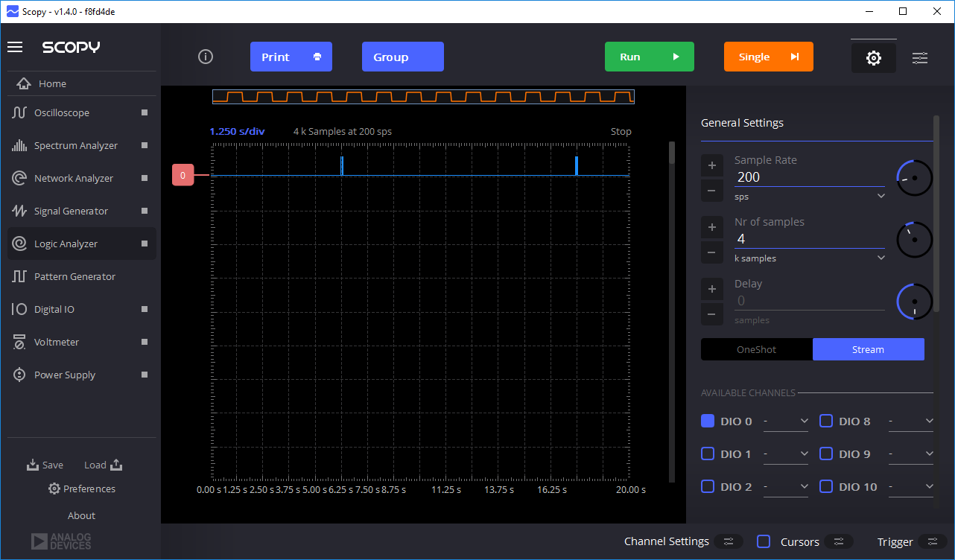Open the sliders settings icon in toolbar

(x=920, y=57)
